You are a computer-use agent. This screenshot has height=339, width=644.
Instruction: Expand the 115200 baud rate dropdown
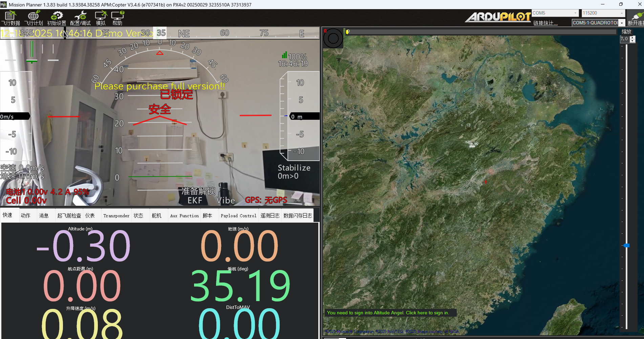pyautogui.click(x=622, y=13)
